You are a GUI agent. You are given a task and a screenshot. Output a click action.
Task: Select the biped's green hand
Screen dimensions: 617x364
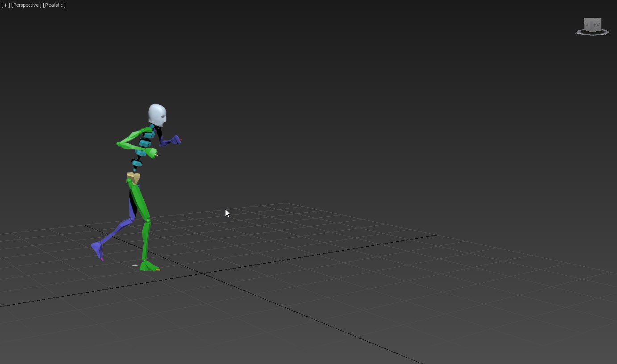click(x=152, y=153)
